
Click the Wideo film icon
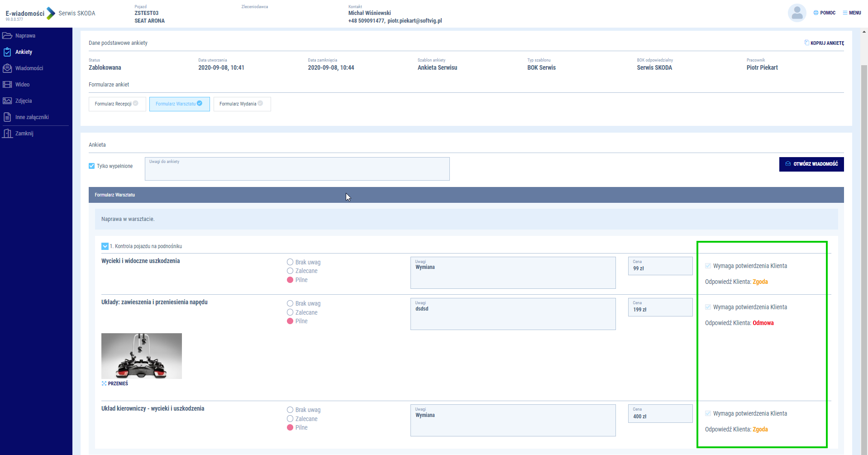pyautogui.click(x=7, y=85)
